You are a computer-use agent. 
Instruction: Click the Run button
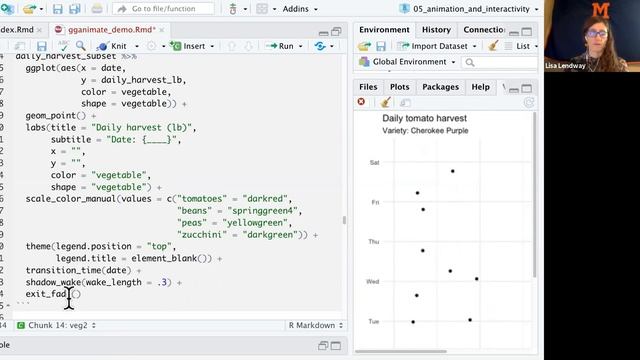(x=280, y=46)
